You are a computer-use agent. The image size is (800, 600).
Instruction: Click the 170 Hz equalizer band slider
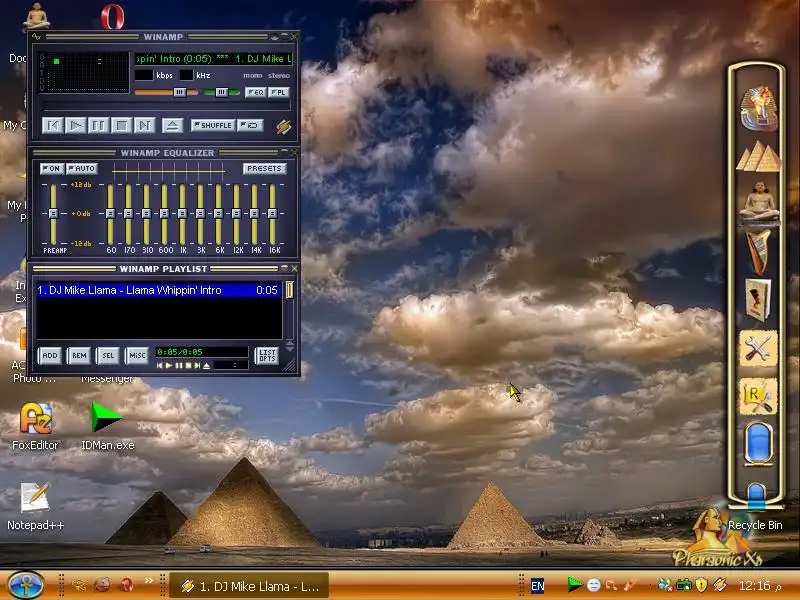point(128,213)
